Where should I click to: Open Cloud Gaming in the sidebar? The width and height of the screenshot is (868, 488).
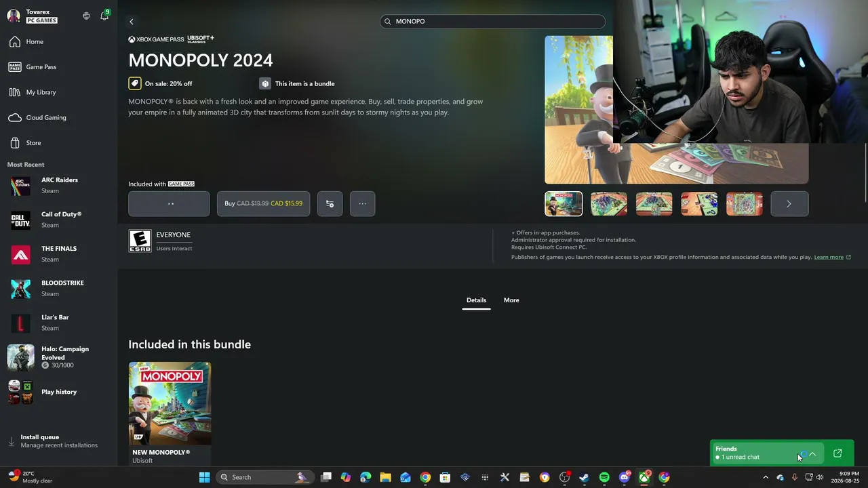point(58,118)
